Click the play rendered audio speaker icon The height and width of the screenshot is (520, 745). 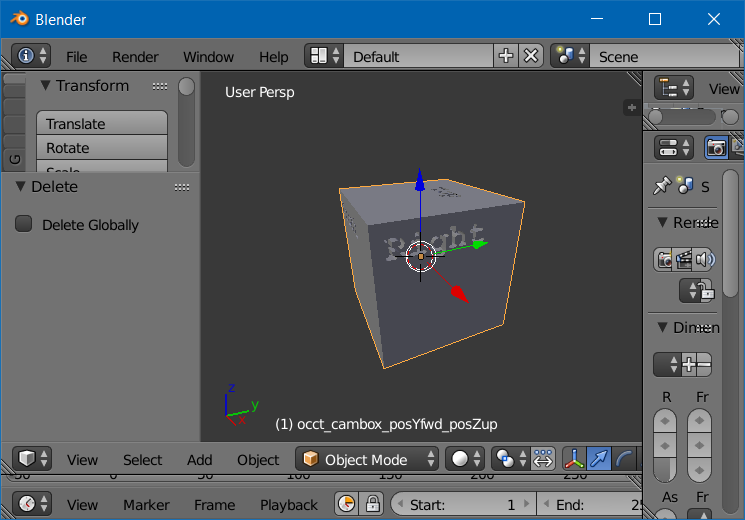tap(706, 260)
